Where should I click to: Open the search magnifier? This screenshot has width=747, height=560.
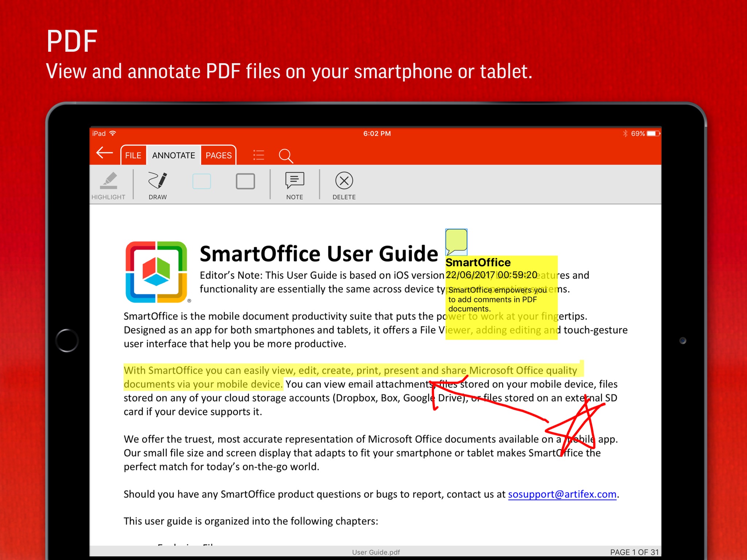286,156
